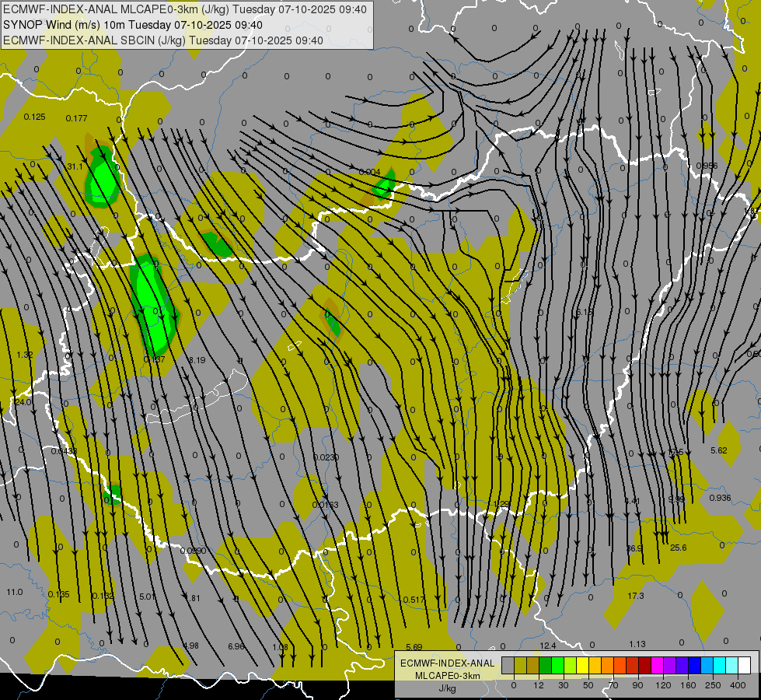Select the 0.177 value on the map

click(x=76, y=118)
